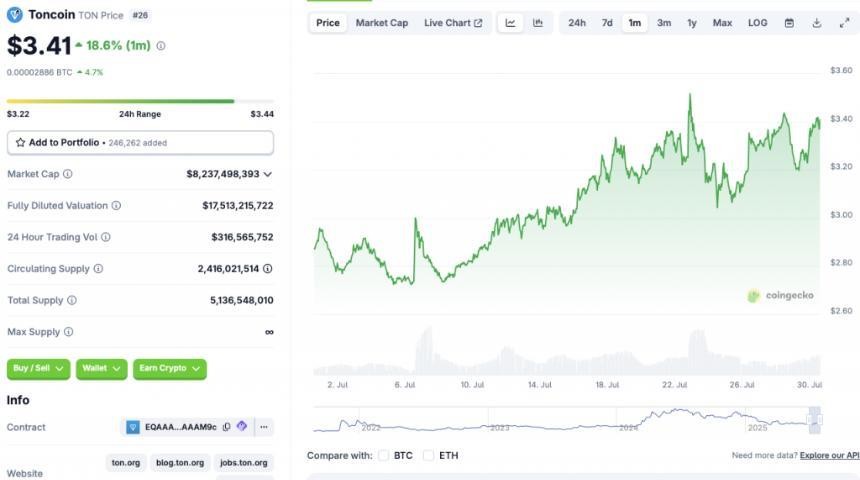860x480 pixels.
Task: Select the 24h time range
Action: tap(577, 23)
